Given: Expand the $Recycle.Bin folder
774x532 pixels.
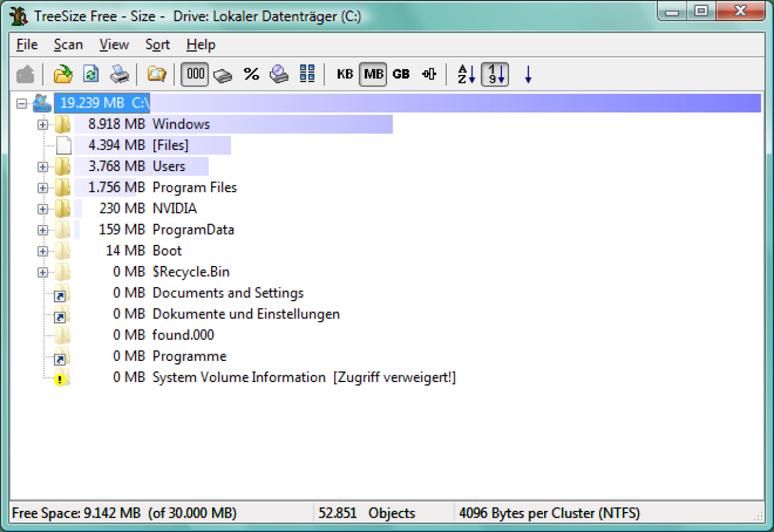Looking at the screenshot, I should (x=42, y=273).
